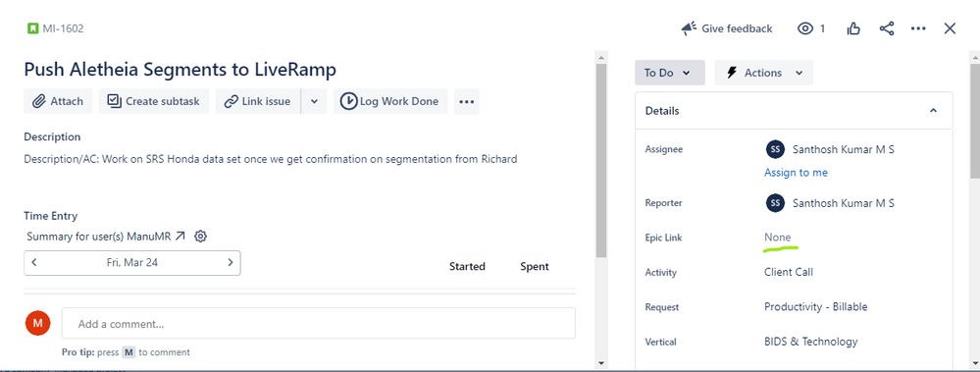Open Summary for user(s) ManuMR link
Viewport: 980px width, 372px height.
[106, 237]
